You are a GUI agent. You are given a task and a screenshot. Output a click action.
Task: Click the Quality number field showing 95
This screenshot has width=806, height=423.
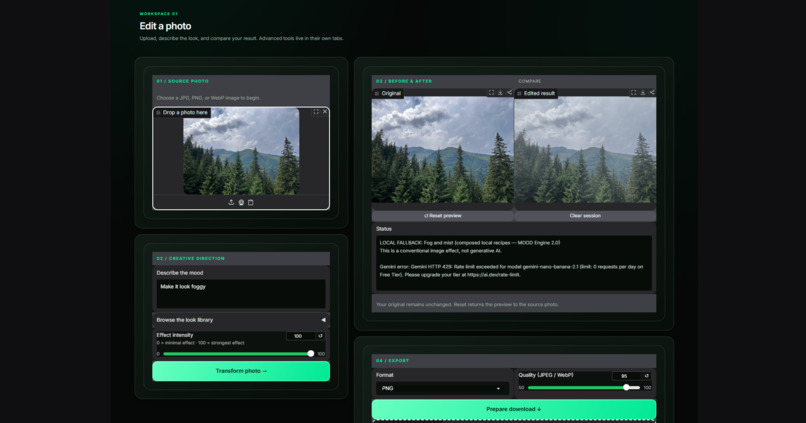click(627, 376)
